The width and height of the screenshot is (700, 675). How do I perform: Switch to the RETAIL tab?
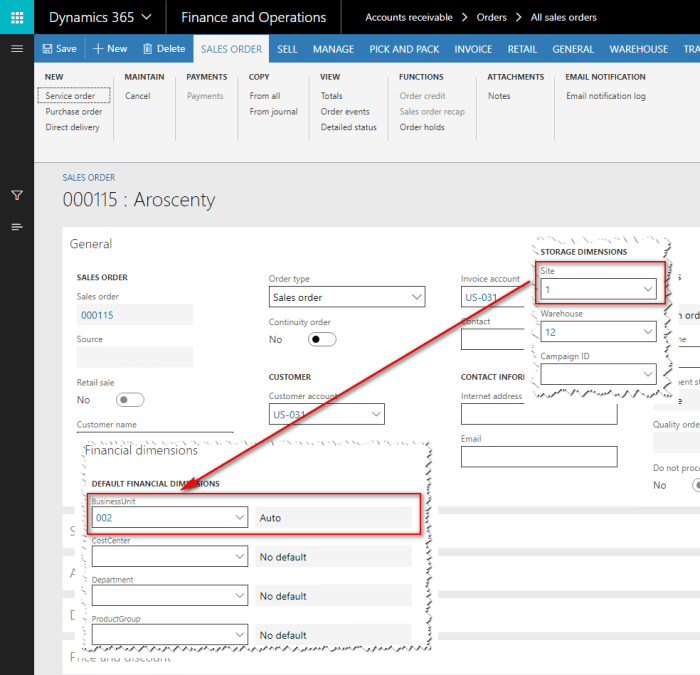pos(522,49)
